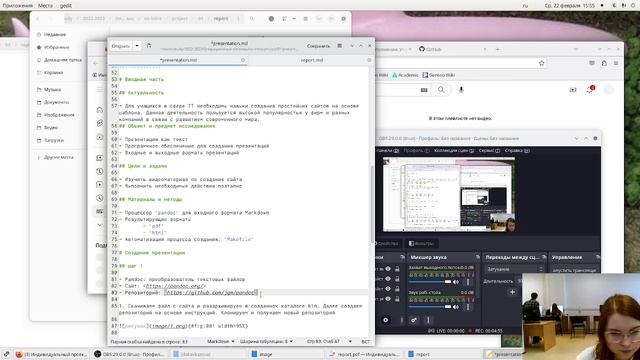This screenshot has height=360, width=640.
Task: Pop out the Микшер звука dock panel
Action: 477,257
